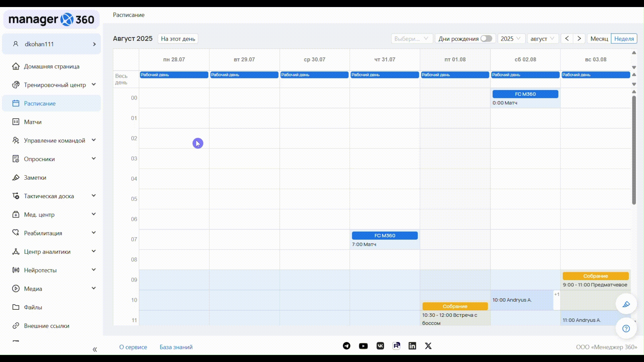The height and width of the screenshot is (362, 644).
Task: Open Telegram link in footer
Action: tap(346, 346)
